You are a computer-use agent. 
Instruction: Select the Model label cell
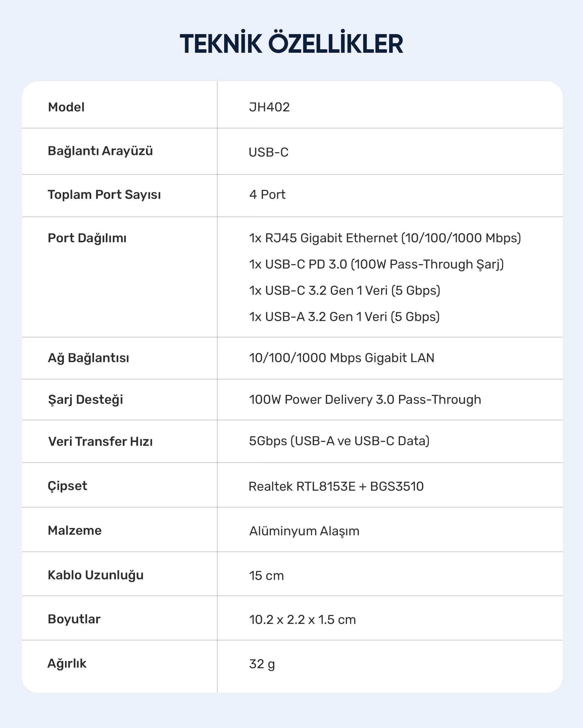click(x=66, y=107)
